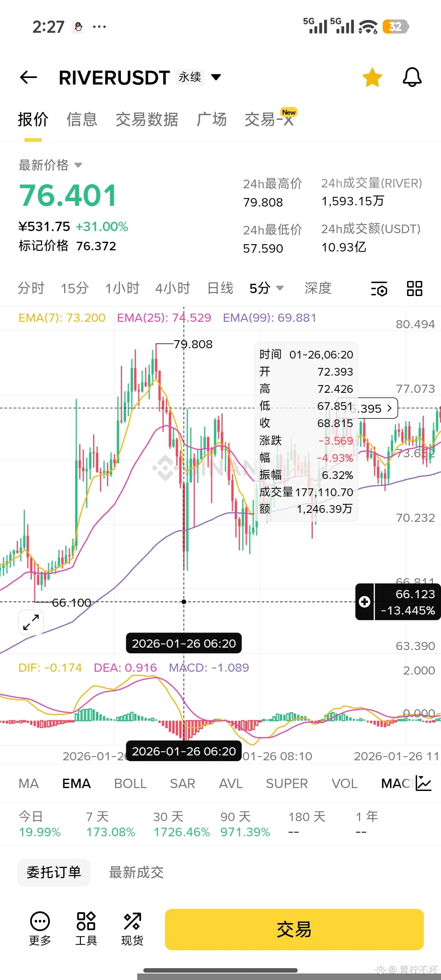Image resolution: width=441 pixels, height=980 pixels.
Task: Switch to the 信息 tab
Action: click(x=82, y=120)
